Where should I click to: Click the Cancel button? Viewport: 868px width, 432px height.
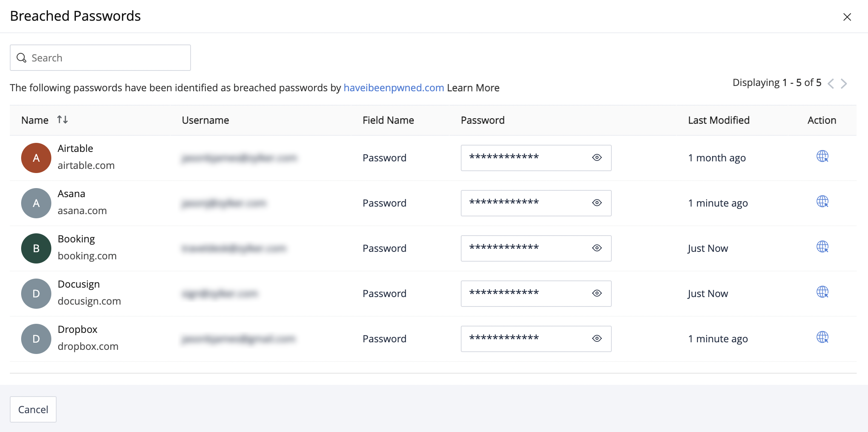coord(33,409)
